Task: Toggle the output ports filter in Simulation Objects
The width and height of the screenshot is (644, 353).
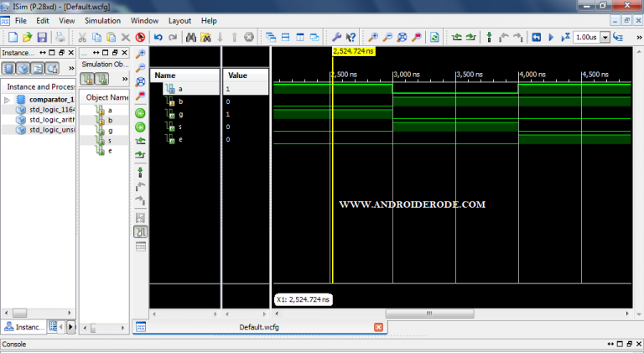Action: pos(101,79)
